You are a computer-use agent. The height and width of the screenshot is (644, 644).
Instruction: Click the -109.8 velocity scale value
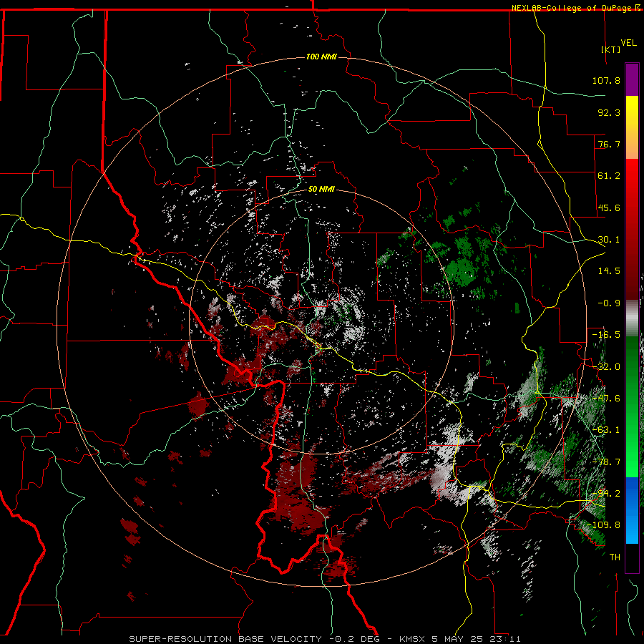coord(603,525)
